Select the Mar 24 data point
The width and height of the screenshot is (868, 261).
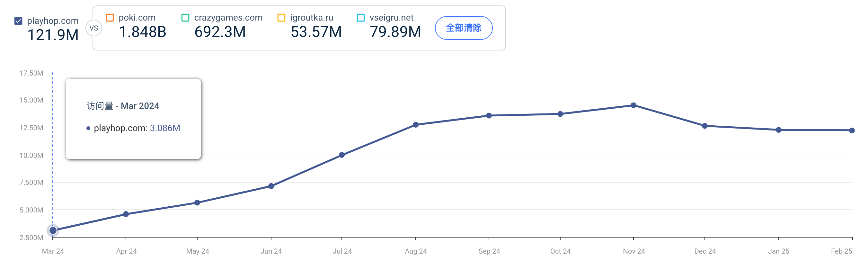click(x=53, y=231)
